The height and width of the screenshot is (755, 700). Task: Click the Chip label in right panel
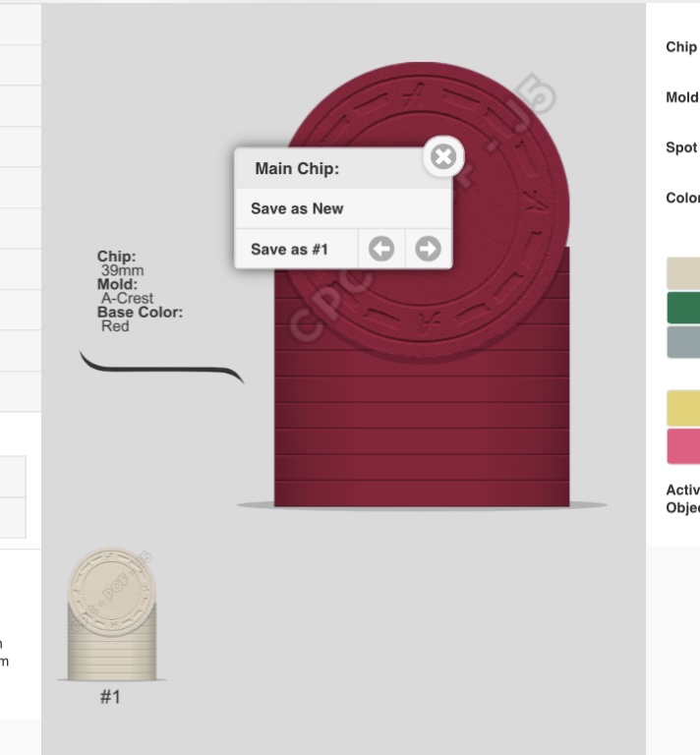coord(681,47)
